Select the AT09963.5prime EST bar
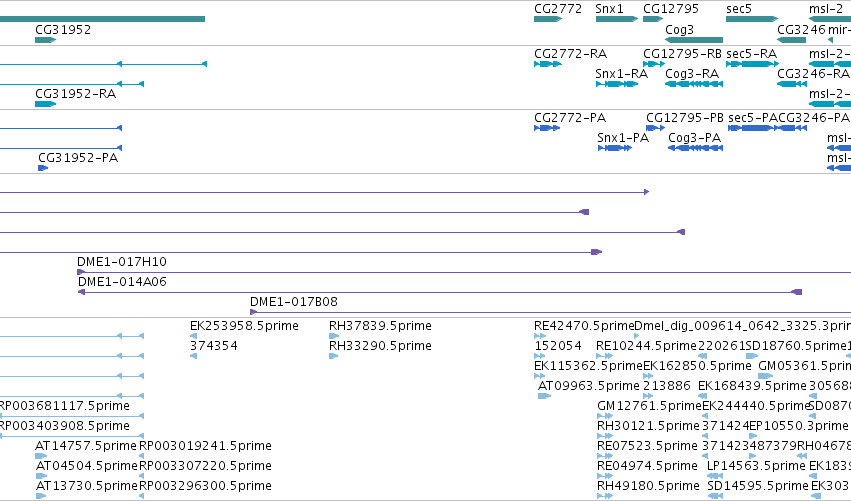851x501 pixels. point(544,396)
